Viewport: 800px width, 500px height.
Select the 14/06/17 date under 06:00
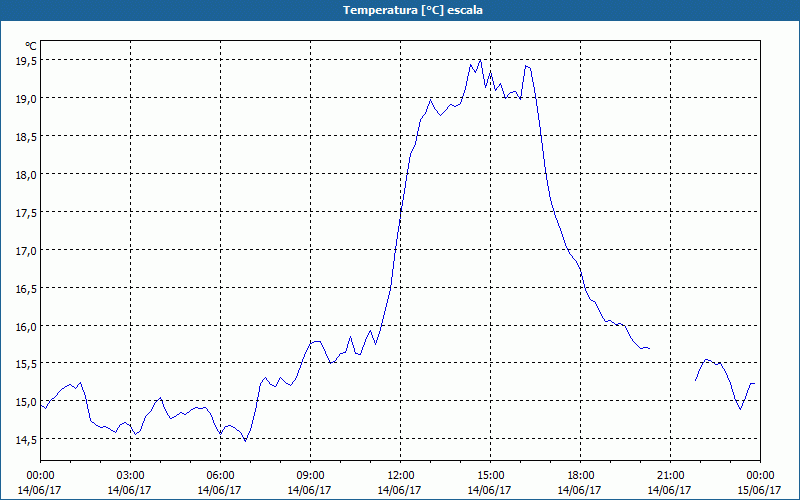click(220, 490)
